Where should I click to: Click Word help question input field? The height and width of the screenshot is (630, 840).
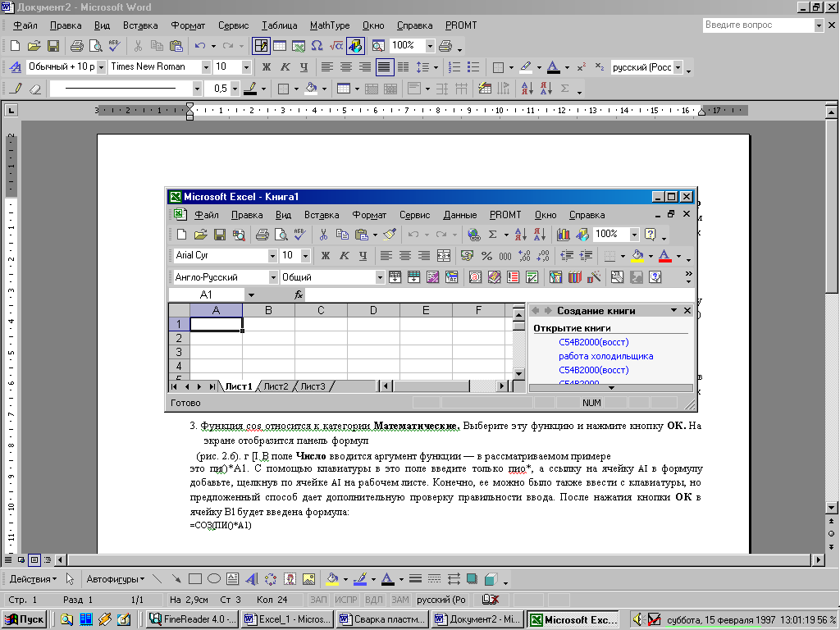coord(759,25)
